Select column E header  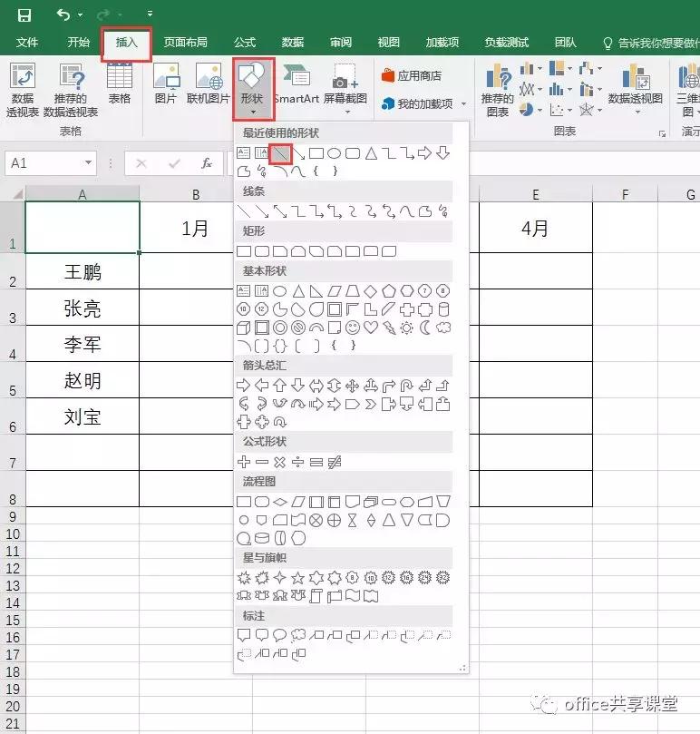(536, 194)
